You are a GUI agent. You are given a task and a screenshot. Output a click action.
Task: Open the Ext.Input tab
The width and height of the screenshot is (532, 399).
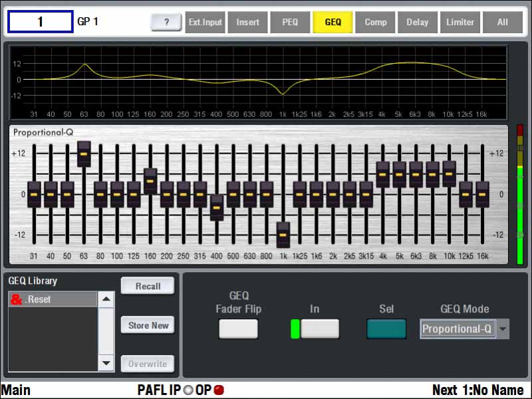pos(205,22)
